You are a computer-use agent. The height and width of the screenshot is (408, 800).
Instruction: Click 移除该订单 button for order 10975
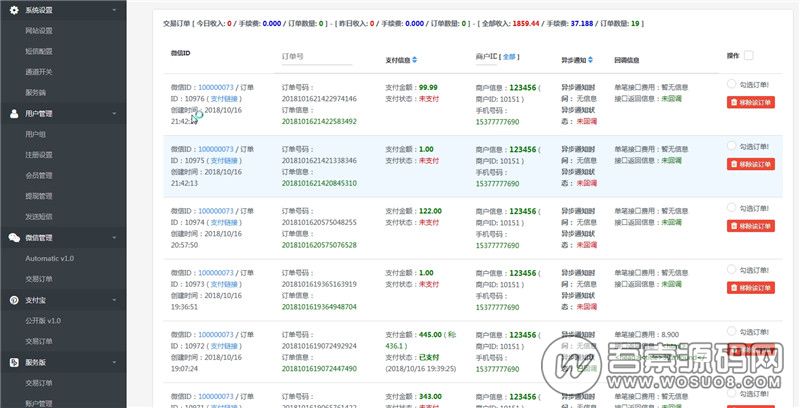click(x=749, y=164)
